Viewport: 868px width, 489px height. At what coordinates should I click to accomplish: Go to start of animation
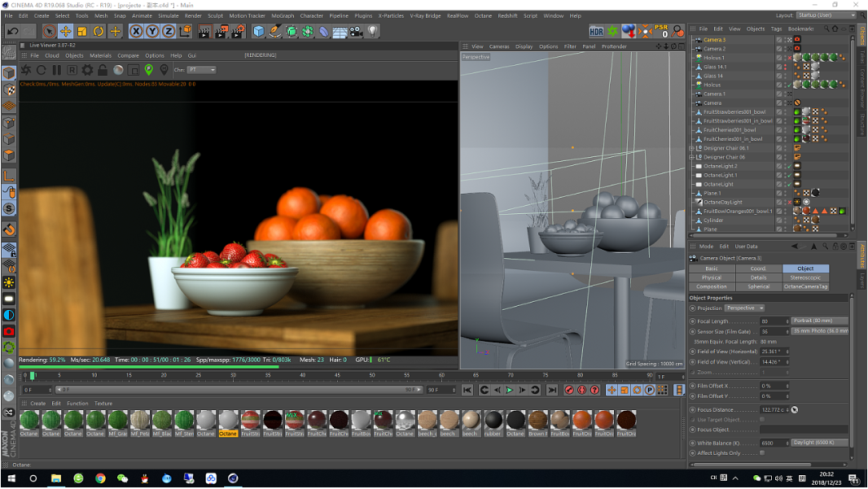[x=467, y=390]
